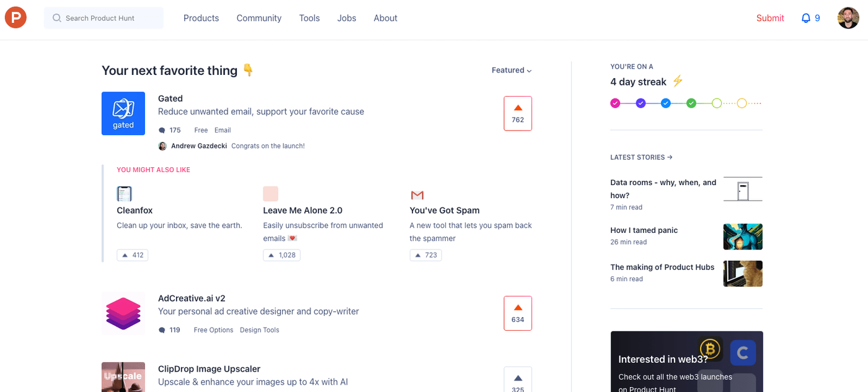868x392 pixels.
Task: Upvote Gated with 762 votes
Action: pos(518,113)
